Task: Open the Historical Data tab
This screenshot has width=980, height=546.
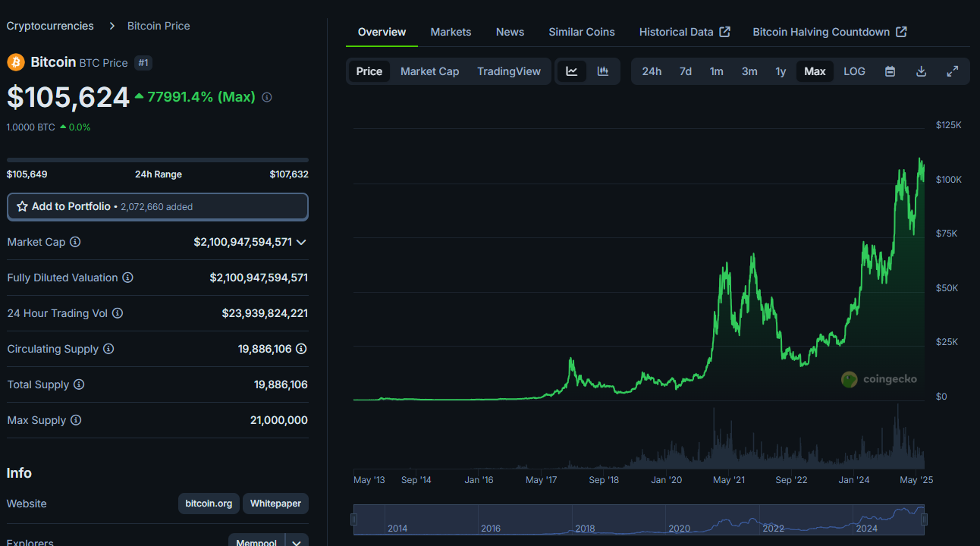Action: (x=684, y=32)
